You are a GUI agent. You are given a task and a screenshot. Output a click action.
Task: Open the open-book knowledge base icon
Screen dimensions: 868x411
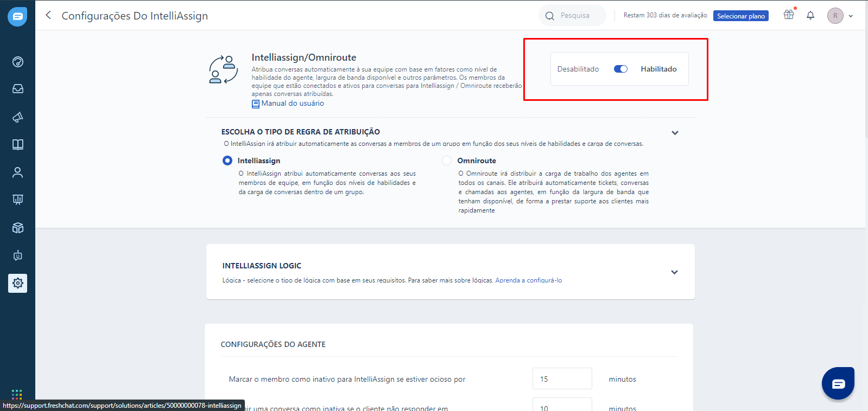[18, 144]
